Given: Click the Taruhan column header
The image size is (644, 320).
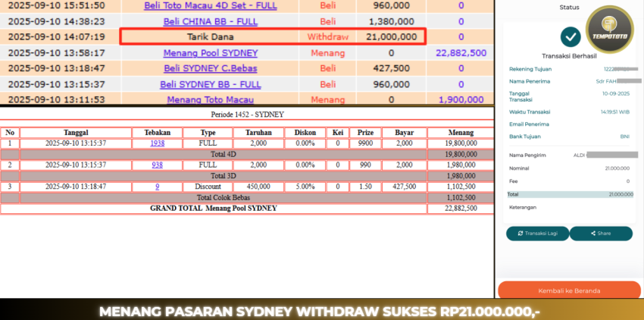Looking at the screenshot, I should pyautogui.click(x=258, y=133).
